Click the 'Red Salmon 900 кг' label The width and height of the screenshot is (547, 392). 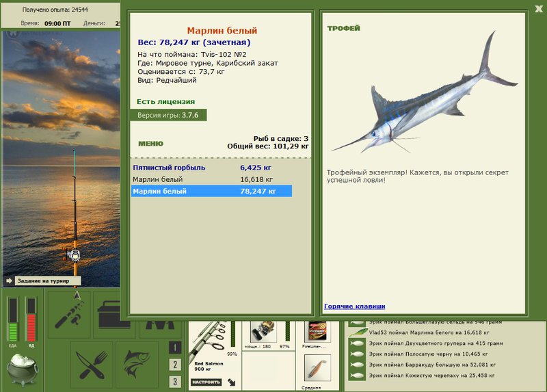tap(209, 366)
